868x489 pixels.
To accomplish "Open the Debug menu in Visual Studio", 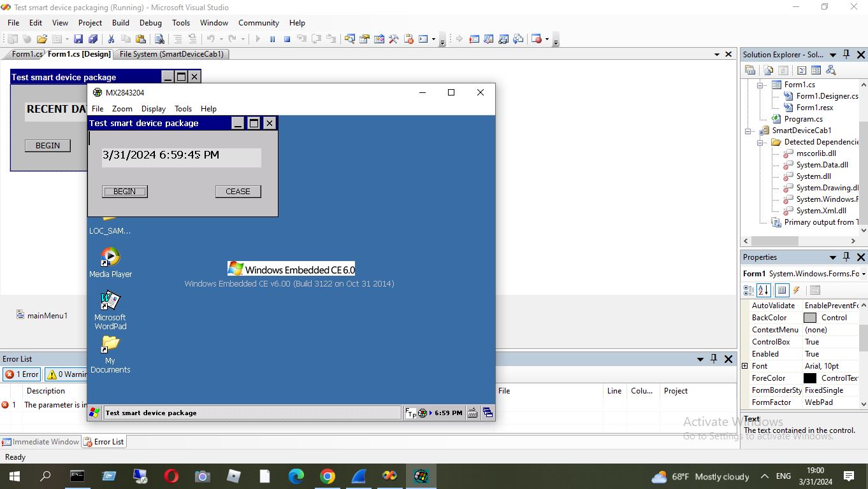I will [x=150, y=22].
